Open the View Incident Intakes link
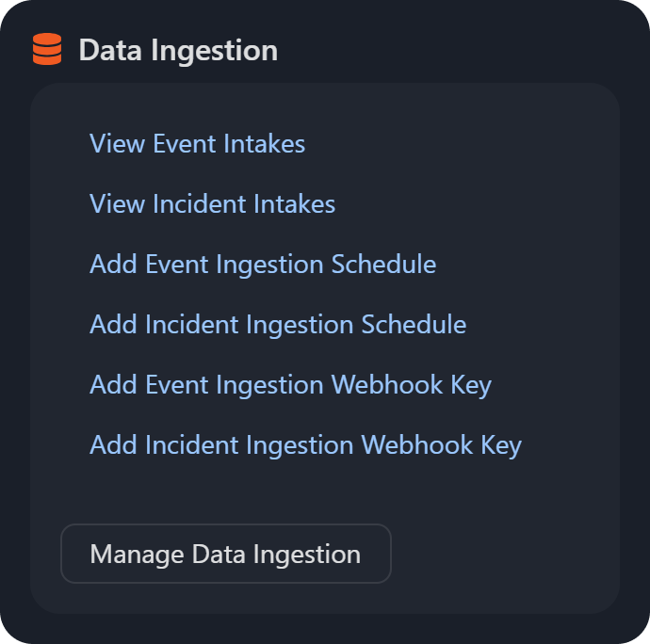Image resolution: width=650 pixels, height=644 pixels. pyautogui.click(x=212, y=204)
